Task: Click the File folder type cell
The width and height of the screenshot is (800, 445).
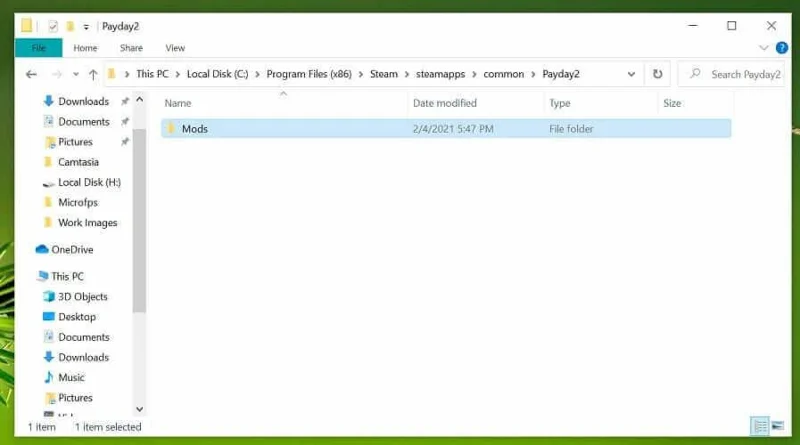Action: pyautogui.click(x=571, y=129)
